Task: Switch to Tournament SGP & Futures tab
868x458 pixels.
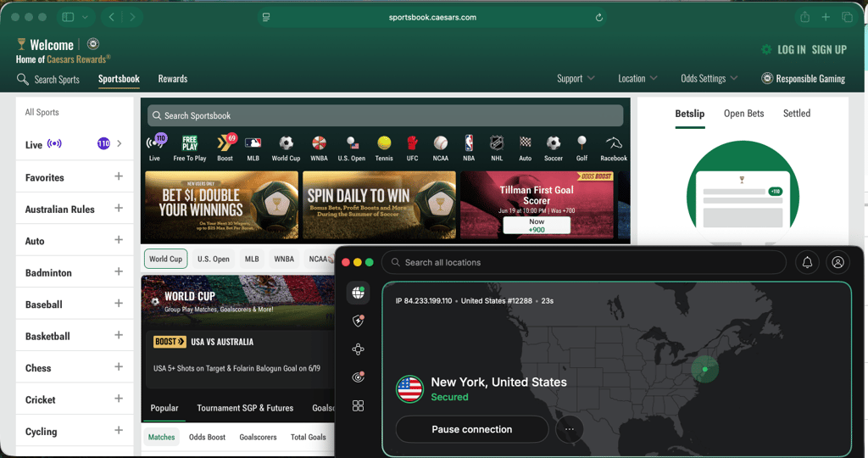Action: coord(245,408)
